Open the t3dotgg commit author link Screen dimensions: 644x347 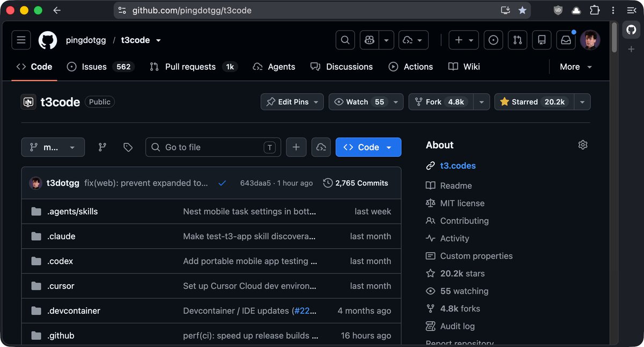[x=64, y=183]
